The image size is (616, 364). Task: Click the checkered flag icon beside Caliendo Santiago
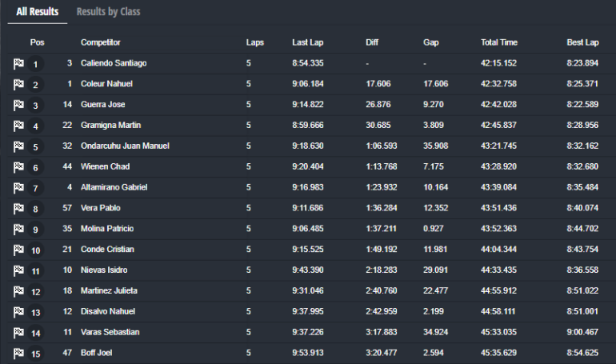coord(18,63)
